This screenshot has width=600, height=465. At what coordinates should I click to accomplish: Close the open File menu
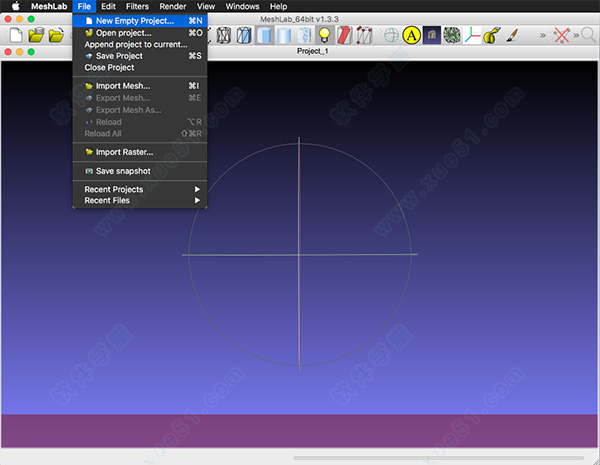click(x=84, y=6)
